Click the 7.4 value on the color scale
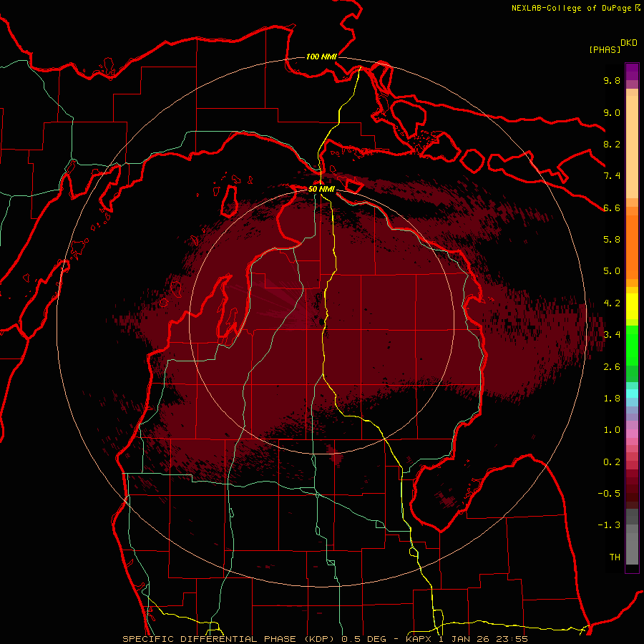 pos(612,176)
